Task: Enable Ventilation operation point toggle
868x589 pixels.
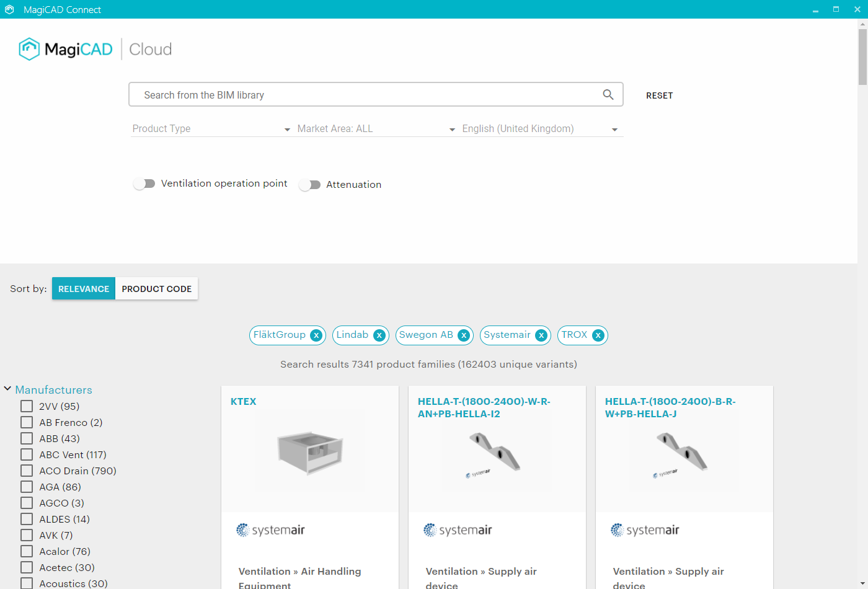Action: click(144, 184)
